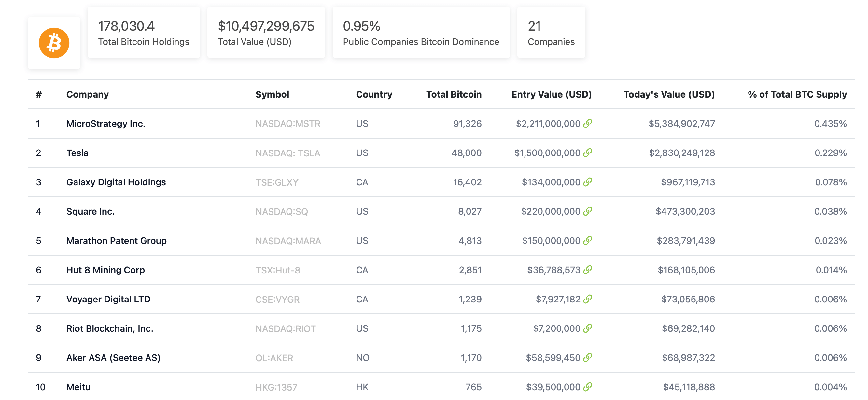Screen dimensions: 868x400
Task: Click today's value $5,384,902,747
Action: coord(681,124)
